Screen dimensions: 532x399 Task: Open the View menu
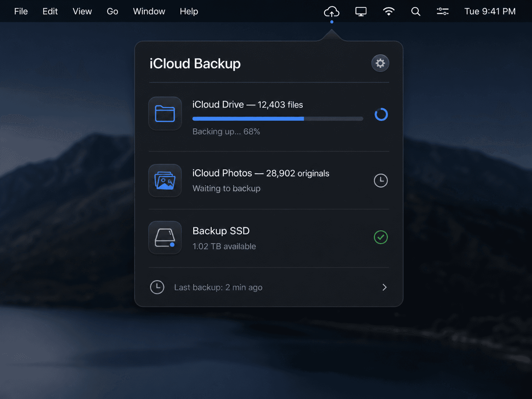82,11
